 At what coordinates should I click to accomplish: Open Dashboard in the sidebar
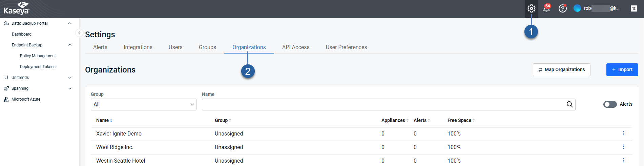pyautogui.click(x=22, y=34)
